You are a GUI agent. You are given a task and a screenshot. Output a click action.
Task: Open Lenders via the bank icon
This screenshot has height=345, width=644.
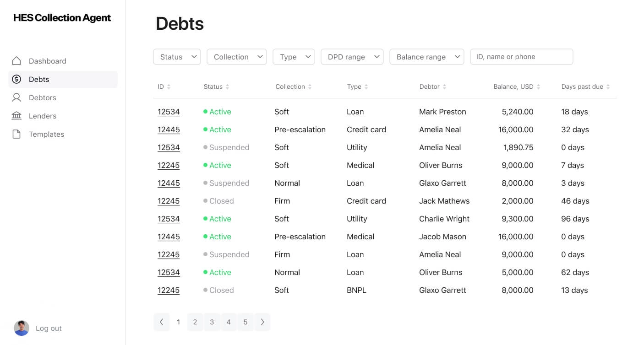point(17,115)
